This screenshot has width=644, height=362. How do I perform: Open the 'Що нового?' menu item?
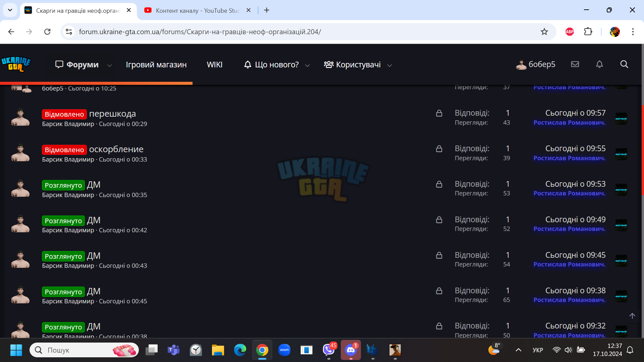[x=271, y=64]
